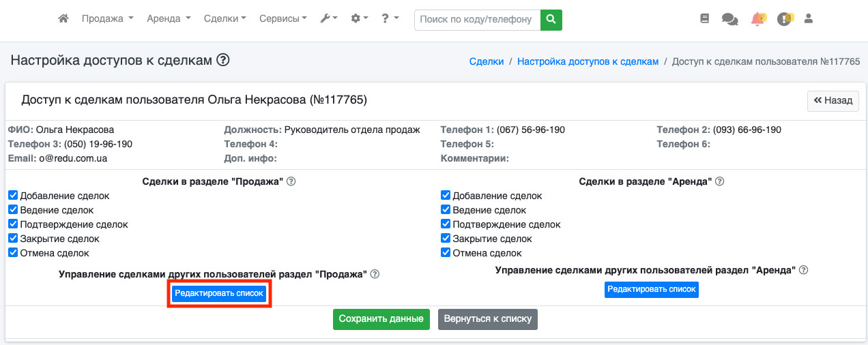Expand the Сервисы dropdown menu
Viewport: 868px width, 345px height.
[283, 19]
